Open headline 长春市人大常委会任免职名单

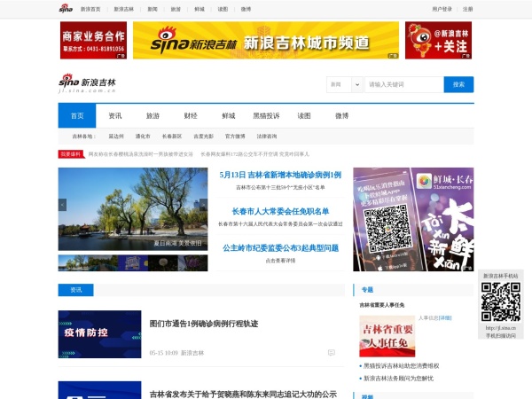pos(280,212)
